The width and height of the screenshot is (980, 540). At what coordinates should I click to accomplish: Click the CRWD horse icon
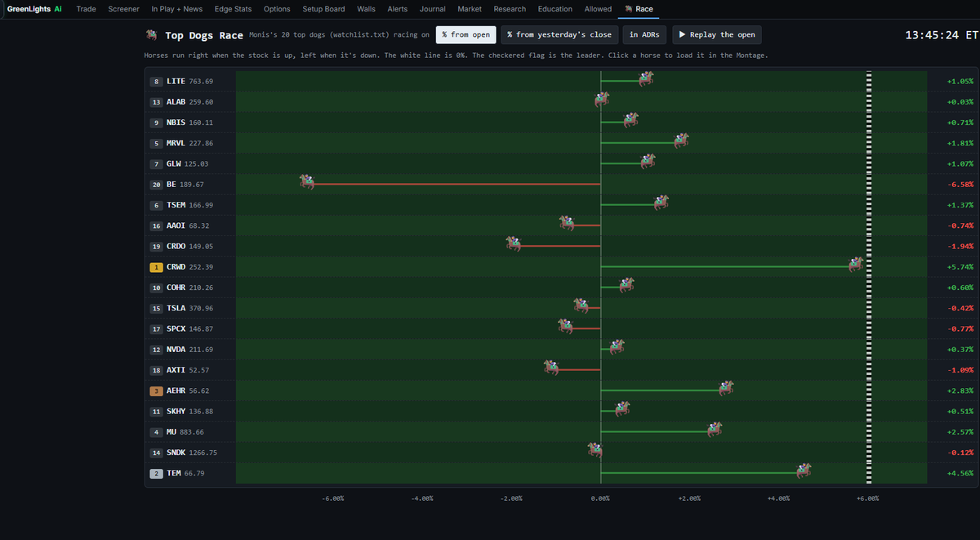(856, 264)
